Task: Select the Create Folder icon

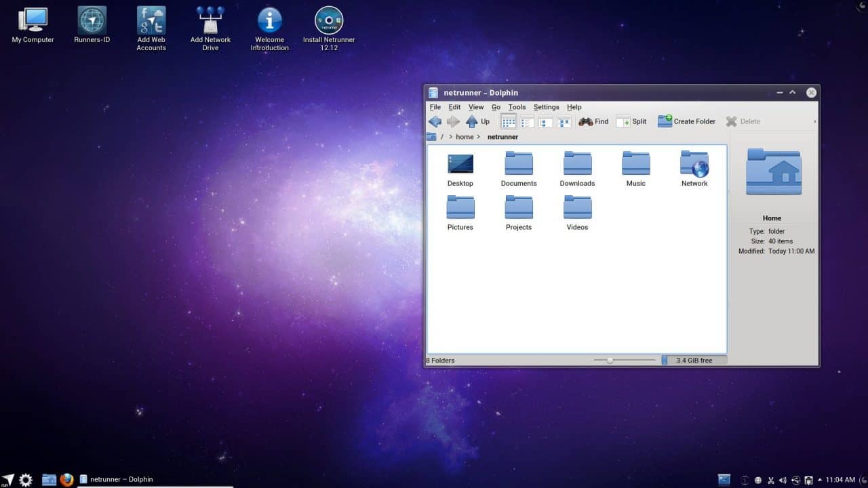Action: [x=686, y=121]
